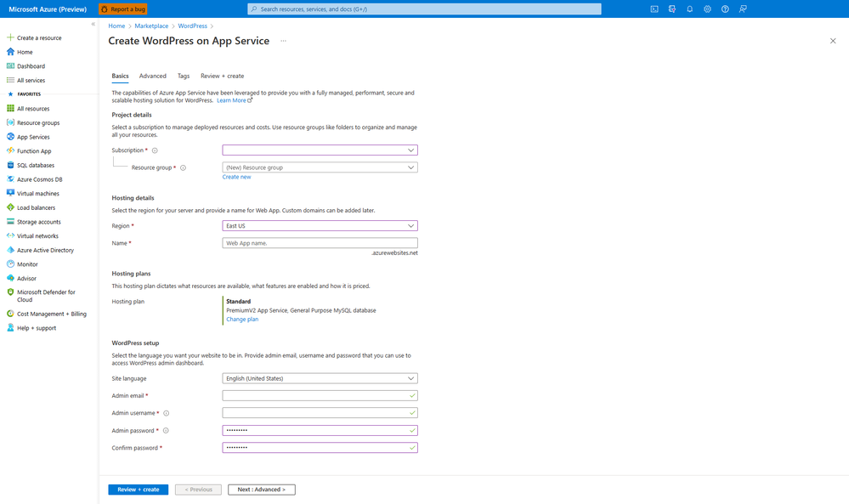Image resolution: width=849 pixels, height=504 pixels.
Task: Open Cloud Shell icon in top bar
Action: point(654,9)
